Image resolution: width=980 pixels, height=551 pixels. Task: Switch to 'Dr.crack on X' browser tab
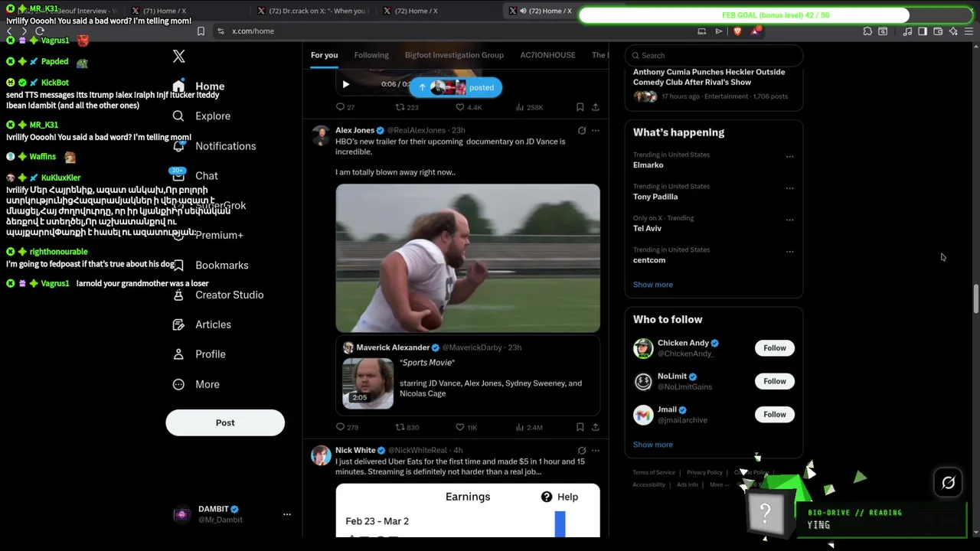pos(312,11)
